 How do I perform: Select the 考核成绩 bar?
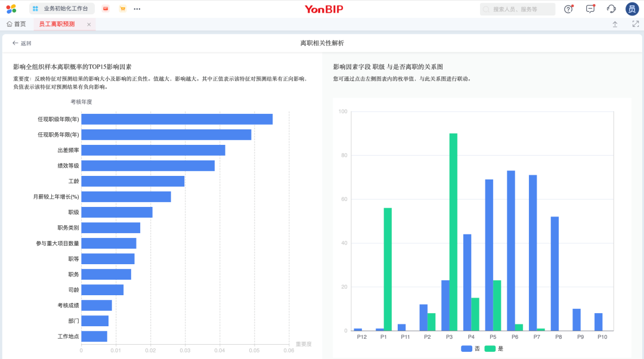tap(97, 305)
